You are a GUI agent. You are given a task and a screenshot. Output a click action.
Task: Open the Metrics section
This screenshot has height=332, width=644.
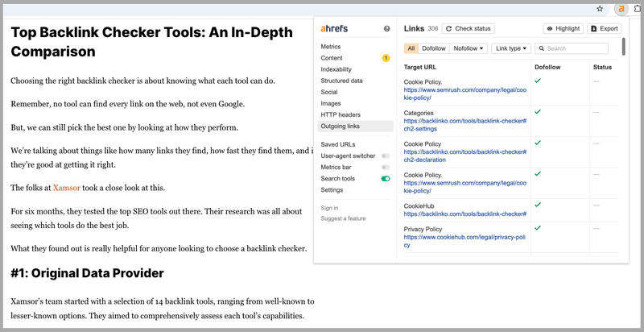(331, 47)
